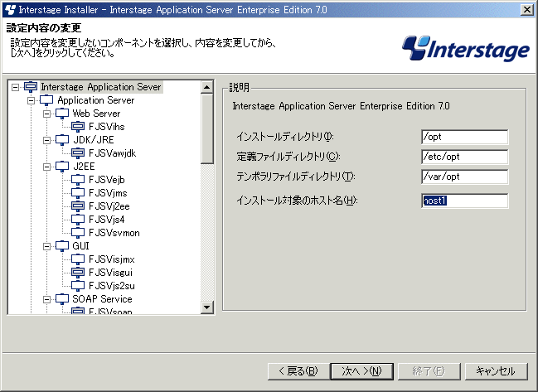
Task: Click the FJSVsvmon package icon
Action: 78,233
